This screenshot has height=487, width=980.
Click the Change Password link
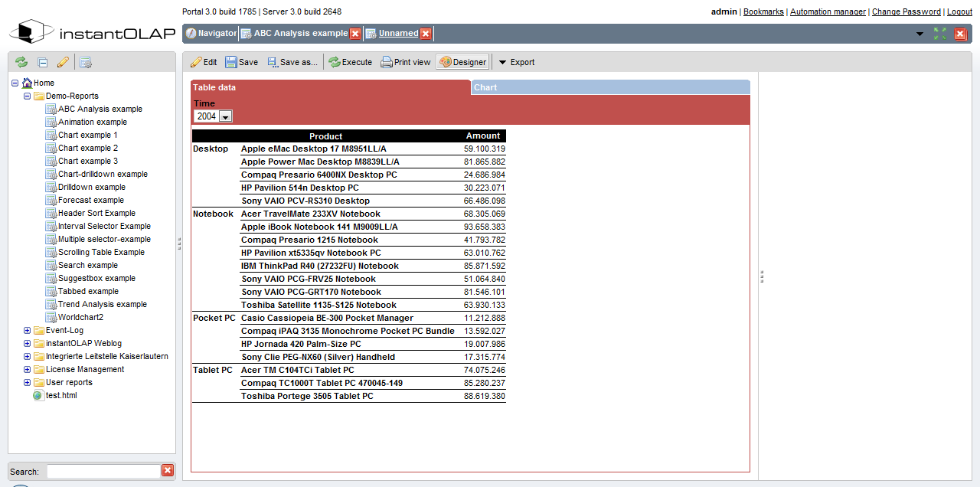tap(906, 11)
